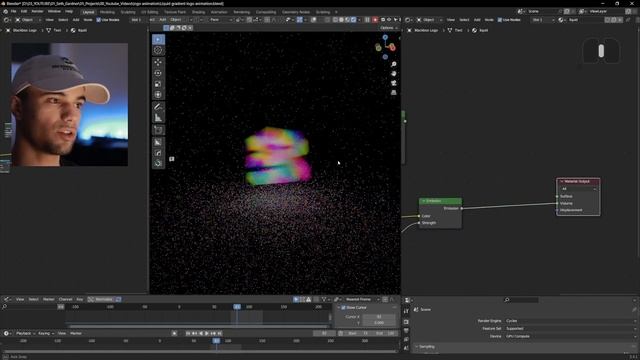Open the Render Engine dropdown
This screenshot has width=640, height=360.
click(571, 321)
